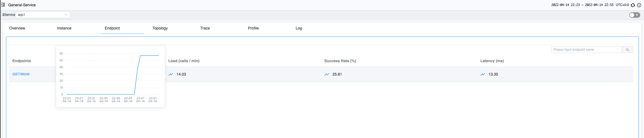Expand the $Service app1 dropdown

tap(43, 15)
